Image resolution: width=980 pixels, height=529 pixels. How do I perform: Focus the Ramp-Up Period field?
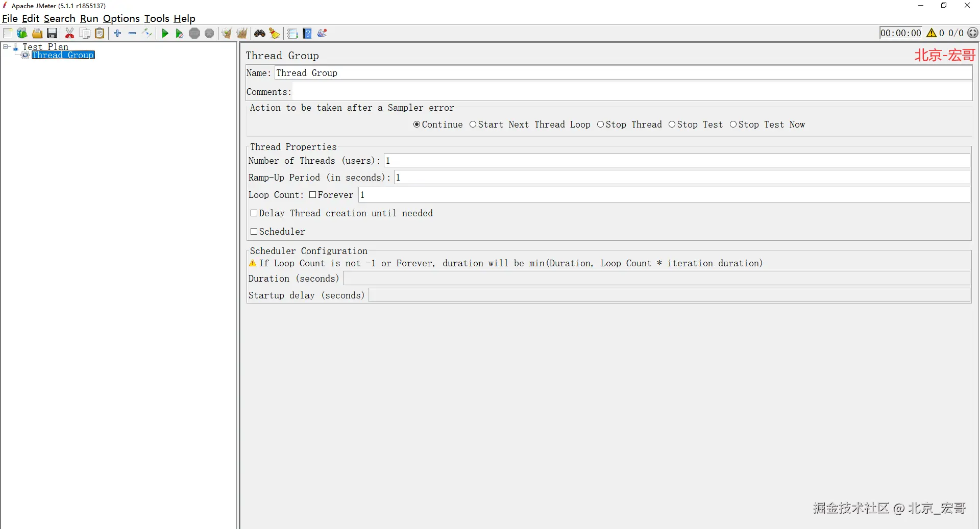682,178
